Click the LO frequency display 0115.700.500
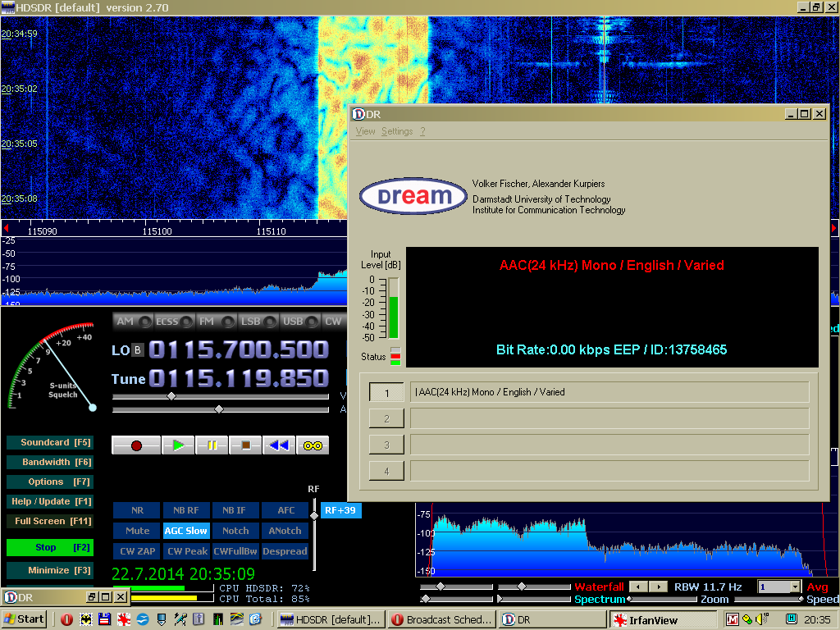The width and height of the screenshot is (840, 630). (x=239, y=349)
